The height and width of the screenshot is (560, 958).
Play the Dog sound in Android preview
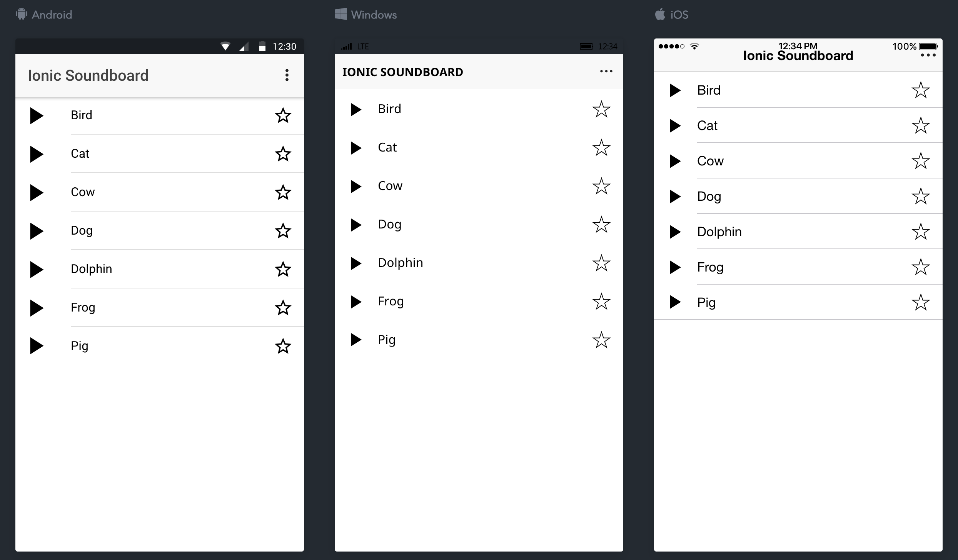(37, 231)
